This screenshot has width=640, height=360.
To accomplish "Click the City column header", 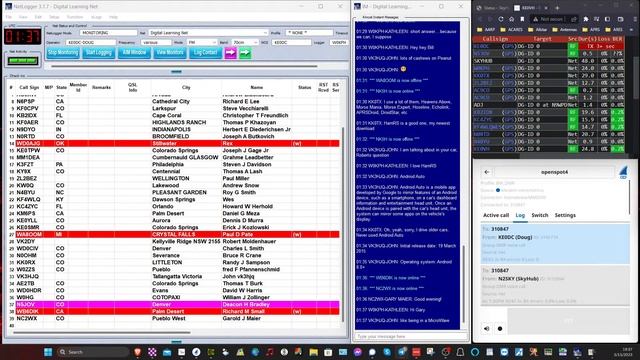I will [x=186, y=87].
